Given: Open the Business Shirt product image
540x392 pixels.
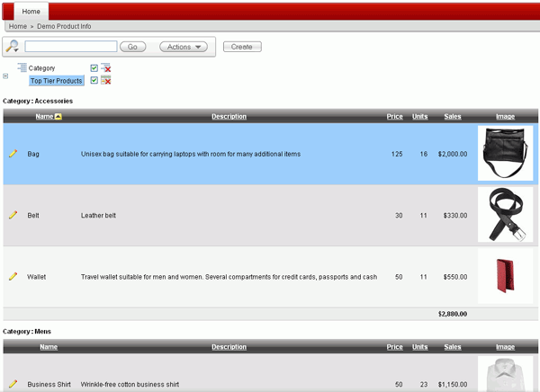Looking at the screenshot, I should coord(505,374).
